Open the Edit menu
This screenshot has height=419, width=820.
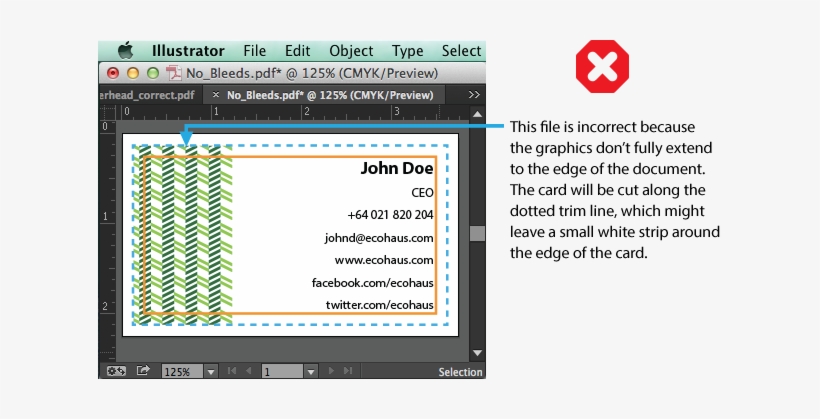(297, 51)
